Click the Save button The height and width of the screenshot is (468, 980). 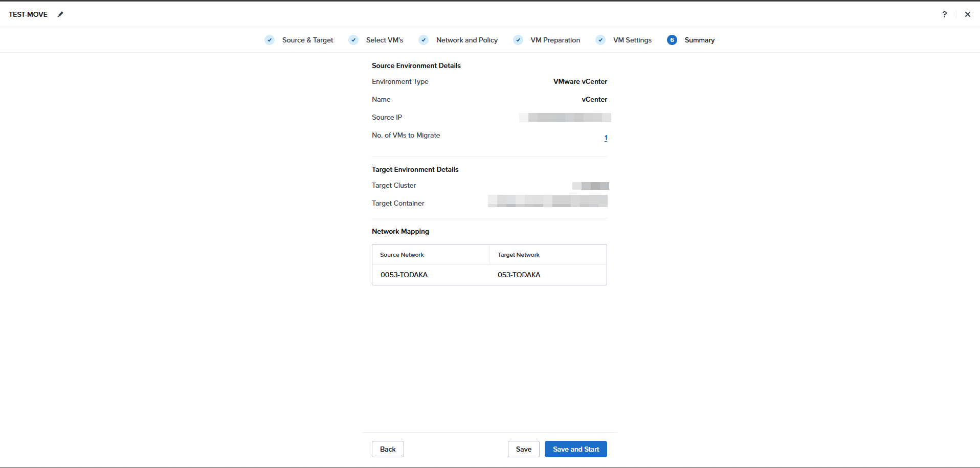[524, 449]
